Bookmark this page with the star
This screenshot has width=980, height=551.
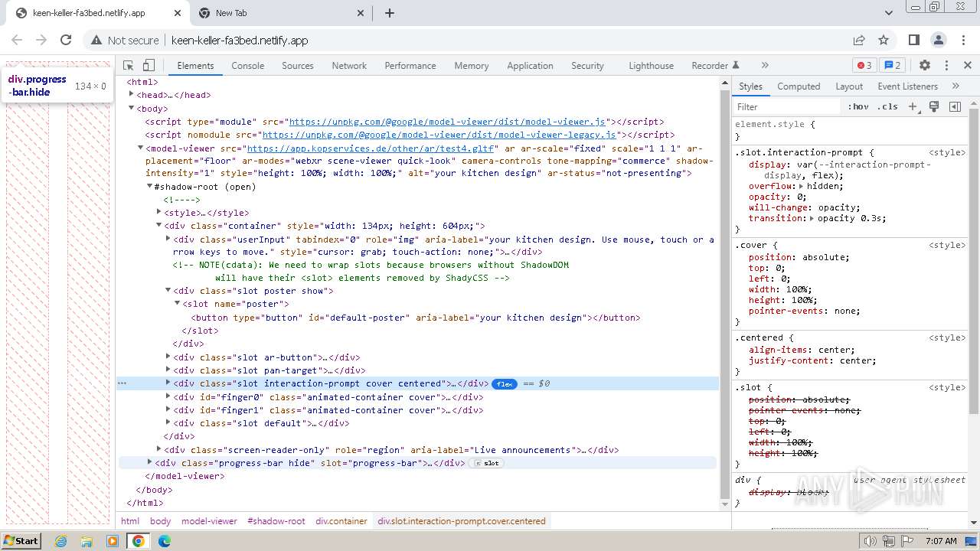tap(884, 40)
